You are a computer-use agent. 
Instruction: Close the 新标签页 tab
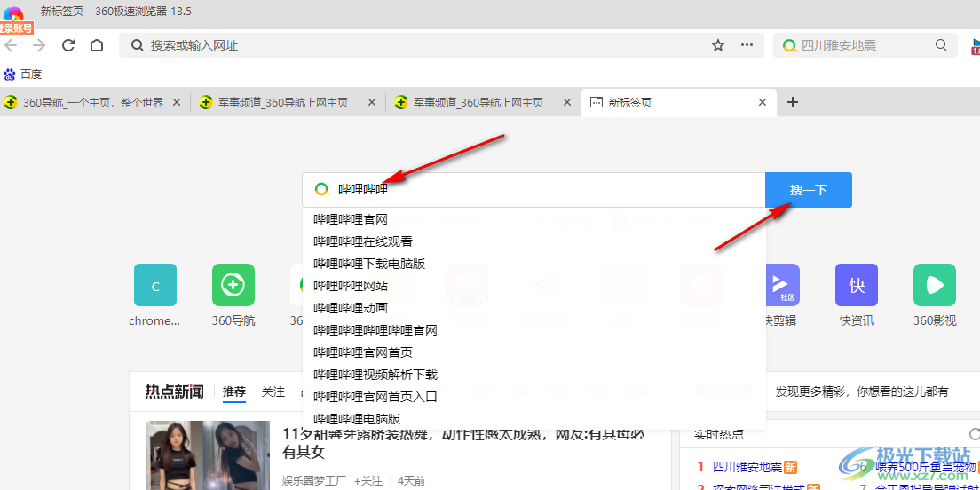[x=763, y=102]
